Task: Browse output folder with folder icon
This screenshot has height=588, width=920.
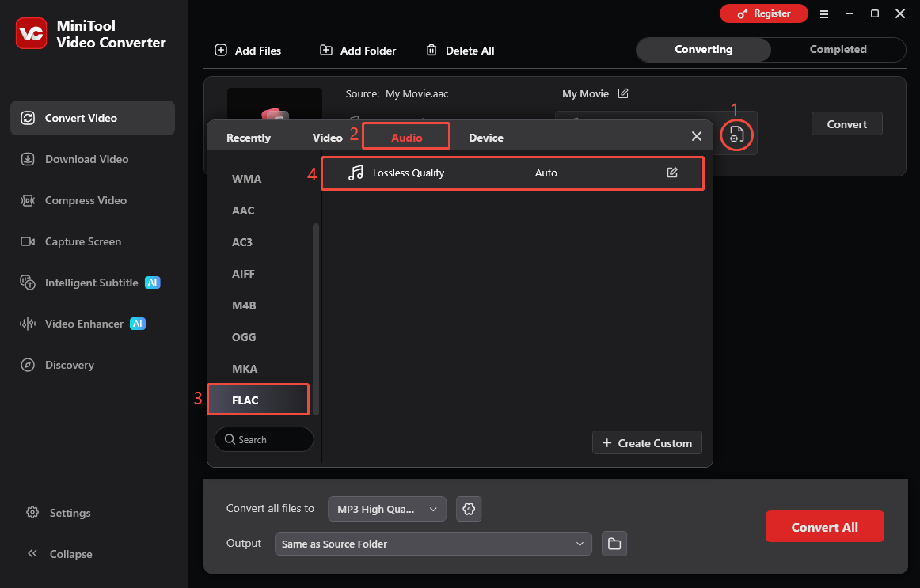Action: [x=614, y=544]
